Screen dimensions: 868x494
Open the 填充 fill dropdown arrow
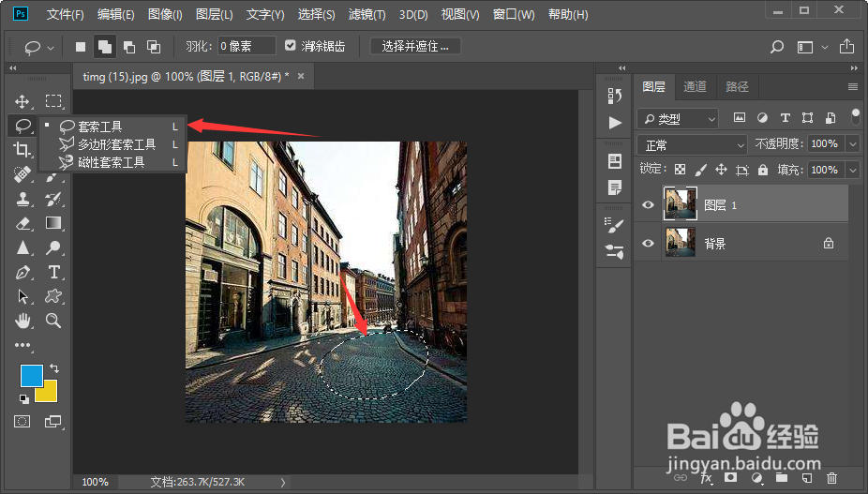coord(853,170)
